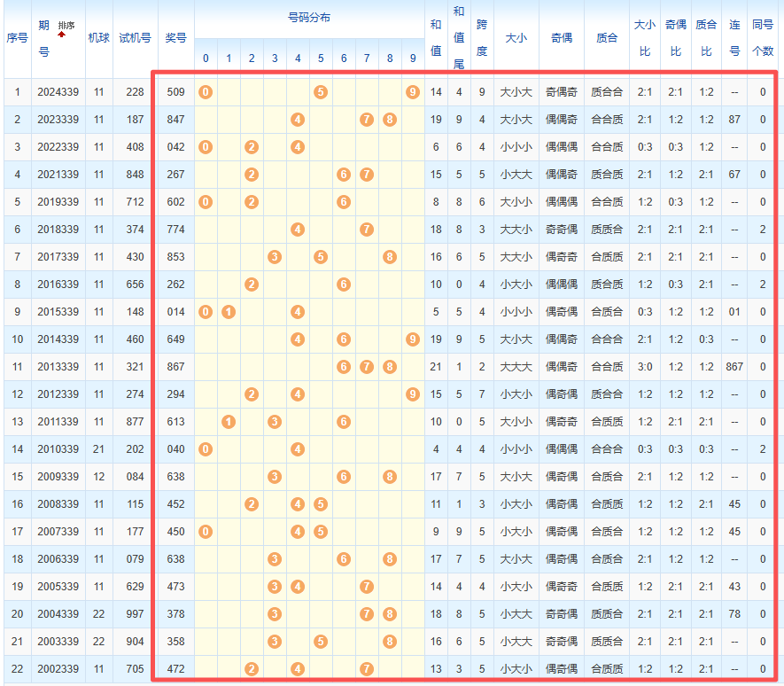The width and height of the screenshot is (784, 686).
Task: Click orange ball 5 in row 2003339
Action: 321,642
